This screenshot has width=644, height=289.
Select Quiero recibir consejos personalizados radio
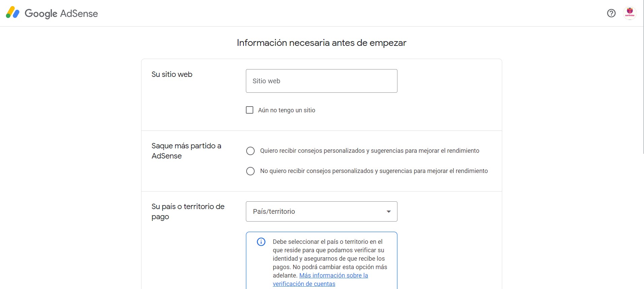click(x=250, y=151)
